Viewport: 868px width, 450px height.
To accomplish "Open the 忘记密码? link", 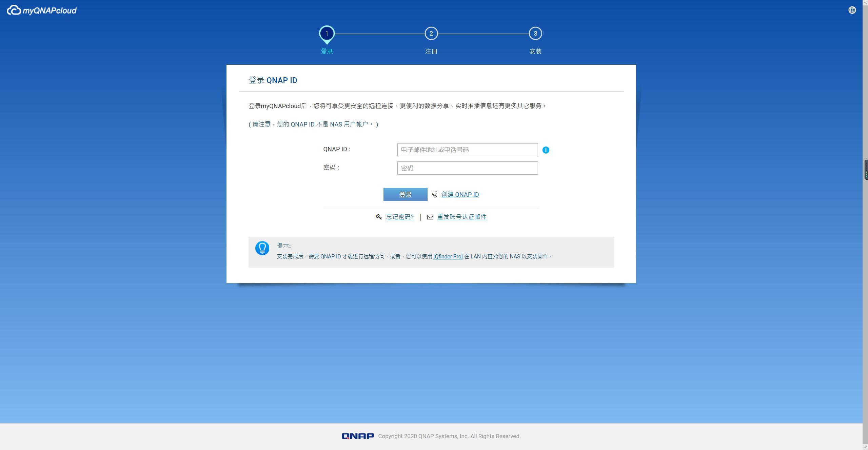I will tap(400, 217).
